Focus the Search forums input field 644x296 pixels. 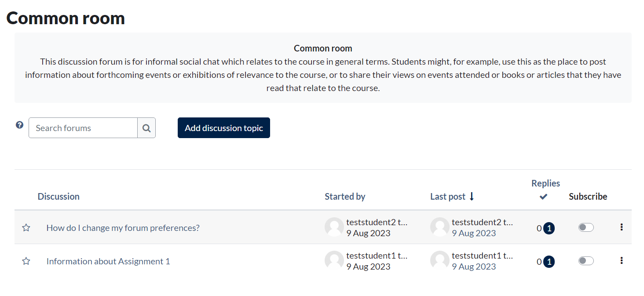[83, 128]
